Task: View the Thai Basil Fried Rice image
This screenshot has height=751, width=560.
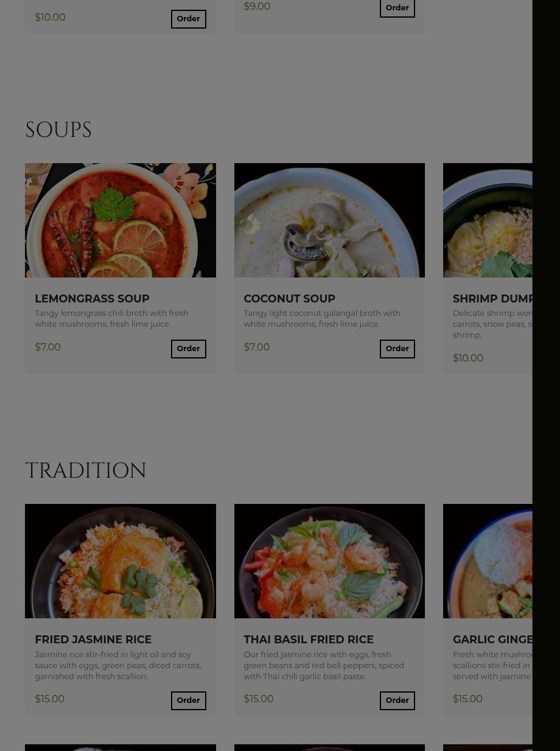Action: coord(329,561)
